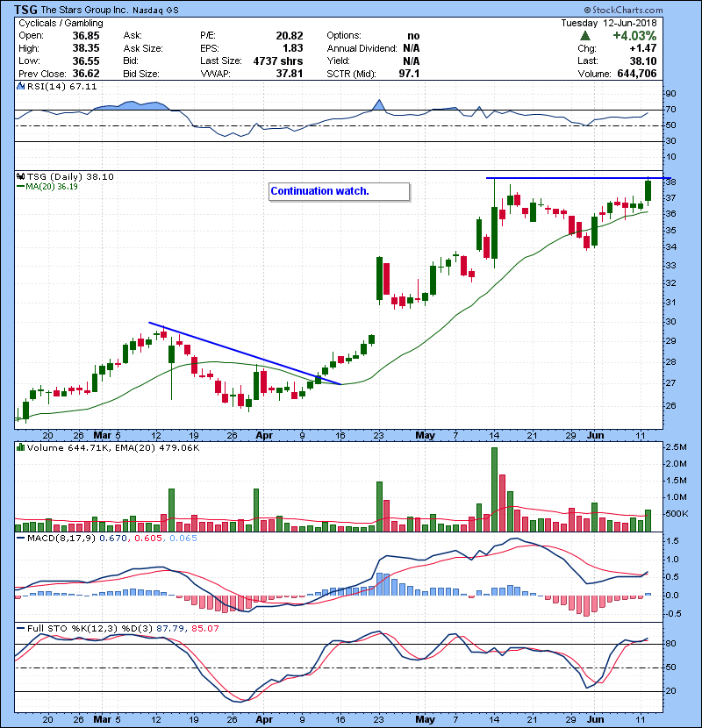Click the last green candle touching the resistance line
This screenshot has width=702, height=728.
(x=648, y=190)
